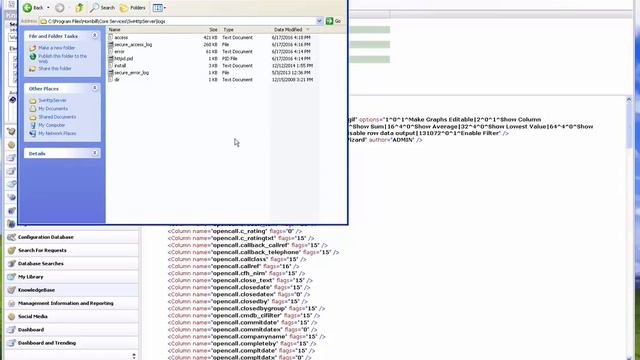Open the Search pane in Explorer
This screenshot has width=640, height=360.
[102, 8]
